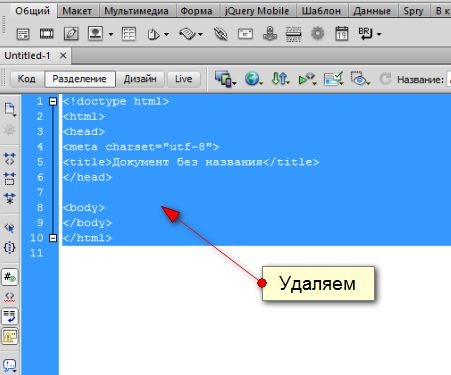
Task: Collapse code block at line 1
Action: [53, 101]
